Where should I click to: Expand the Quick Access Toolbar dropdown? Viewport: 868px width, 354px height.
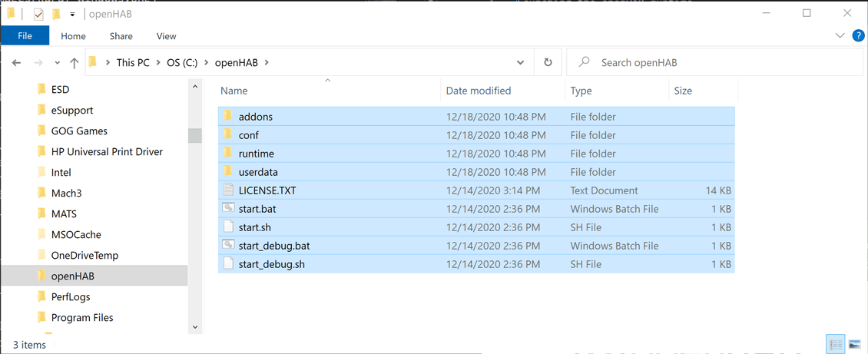coord(72,14)
